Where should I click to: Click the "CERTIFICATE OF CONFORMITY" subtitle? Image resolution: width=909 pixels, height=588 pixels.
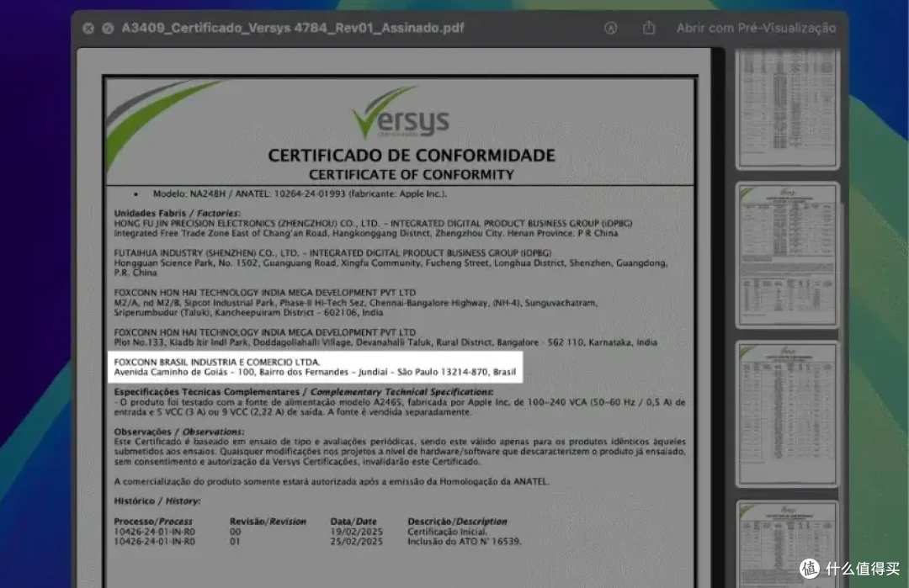click(411, 174)
